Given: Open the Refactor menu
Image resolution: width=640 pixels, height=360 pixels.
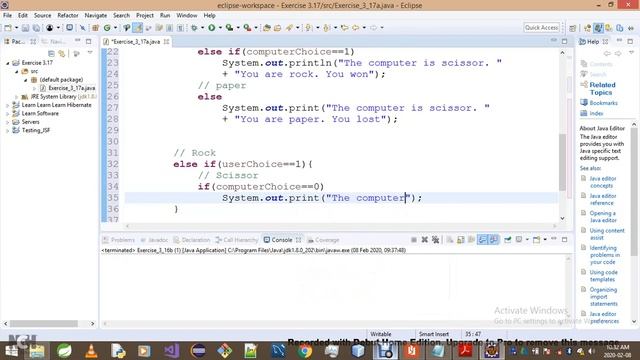Looking at the screenshot, I should click(x=68, y=15).
